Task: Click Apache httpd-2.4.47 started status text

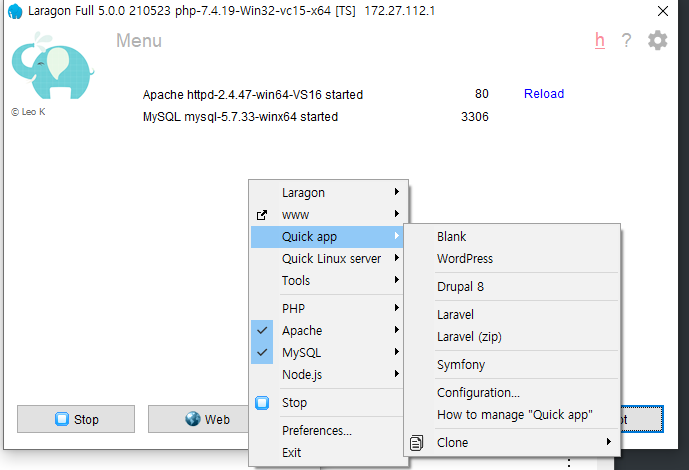Action: (x=253, y=95)
